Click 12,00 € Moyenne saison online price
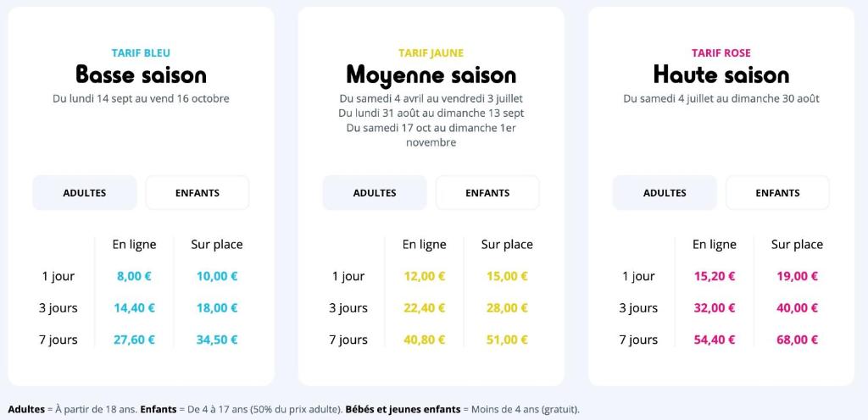 click(x=424, y=276)
